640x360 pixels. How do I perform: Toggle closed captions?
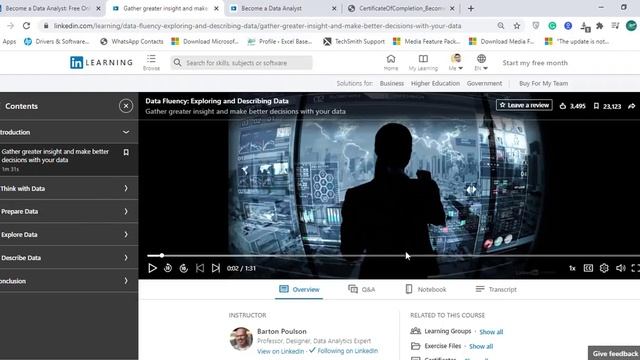coord(588,268)
